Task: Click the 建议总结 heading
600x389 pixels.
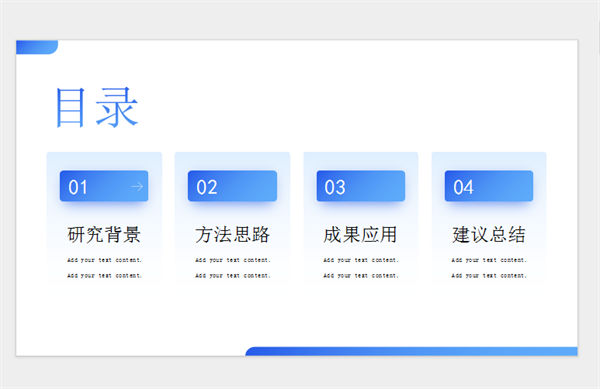Action: click(x=489, y=234)
